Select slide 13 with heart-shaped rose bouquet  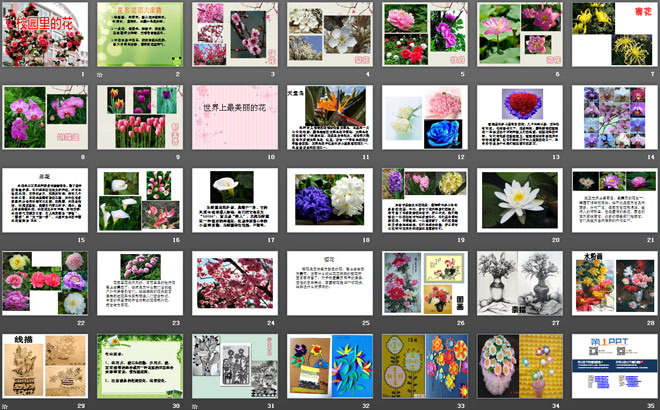tap(520, 117)
